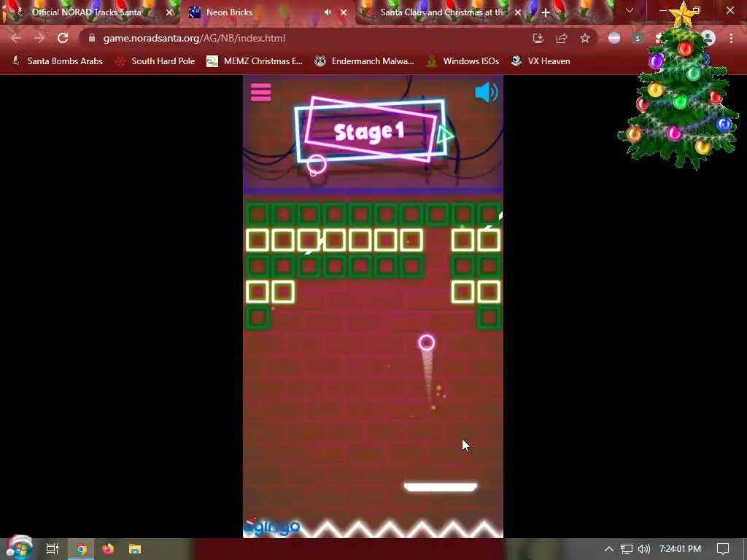Open Windows ISOs bookmark

click(462, 61)
